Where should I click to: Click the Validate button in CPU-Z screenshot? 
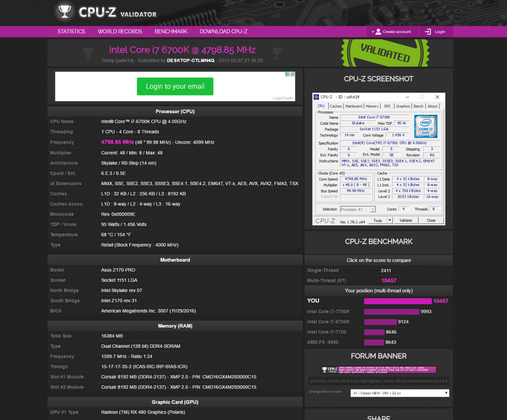406,220
